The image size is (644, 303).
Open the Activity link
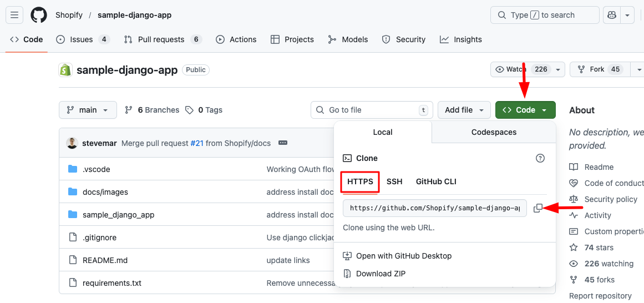coord(590,215)
